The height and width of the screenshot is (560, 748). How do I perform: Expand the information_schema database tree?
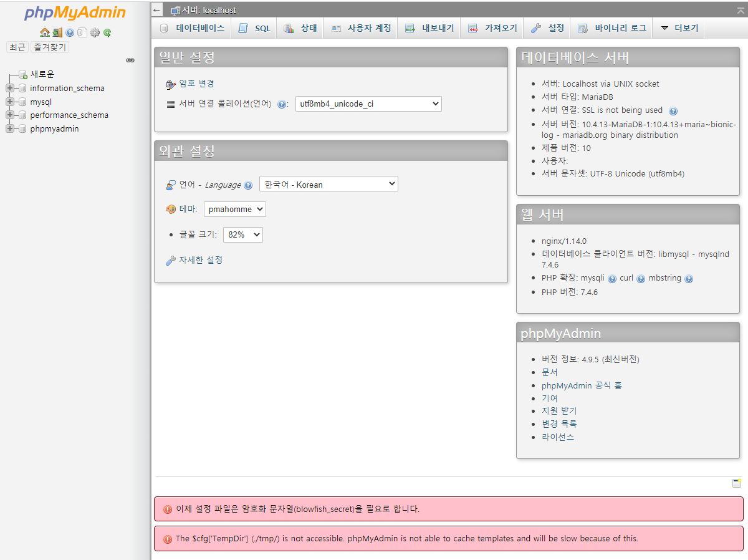(x=10, y=88)
